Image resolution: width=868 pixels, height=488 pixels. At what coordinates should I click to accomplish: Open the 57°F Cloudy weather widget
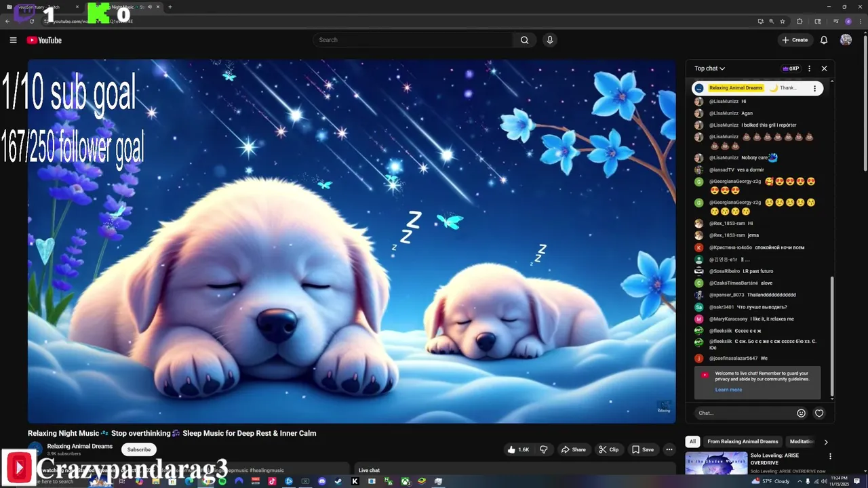tap(770, 481)
